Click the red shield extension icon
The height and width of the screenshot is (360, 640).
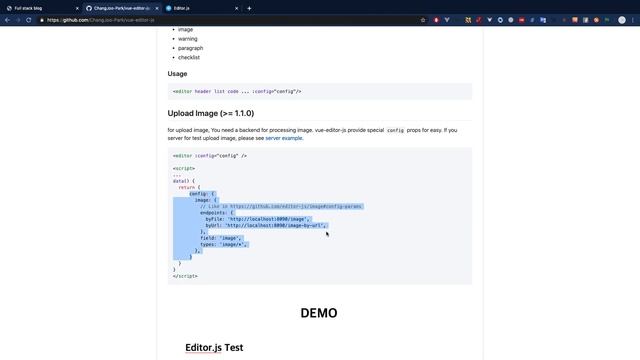click(436, 20)
